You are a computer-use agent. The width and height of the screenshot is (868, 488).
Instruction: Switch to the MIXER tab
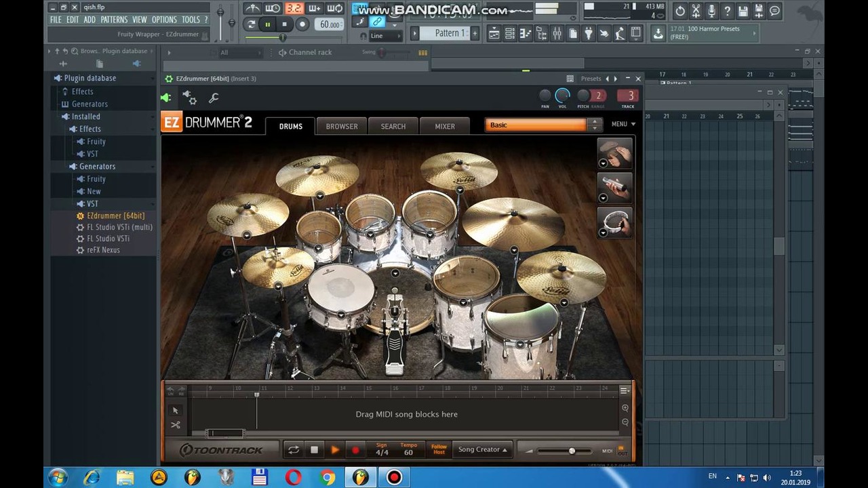445,126
